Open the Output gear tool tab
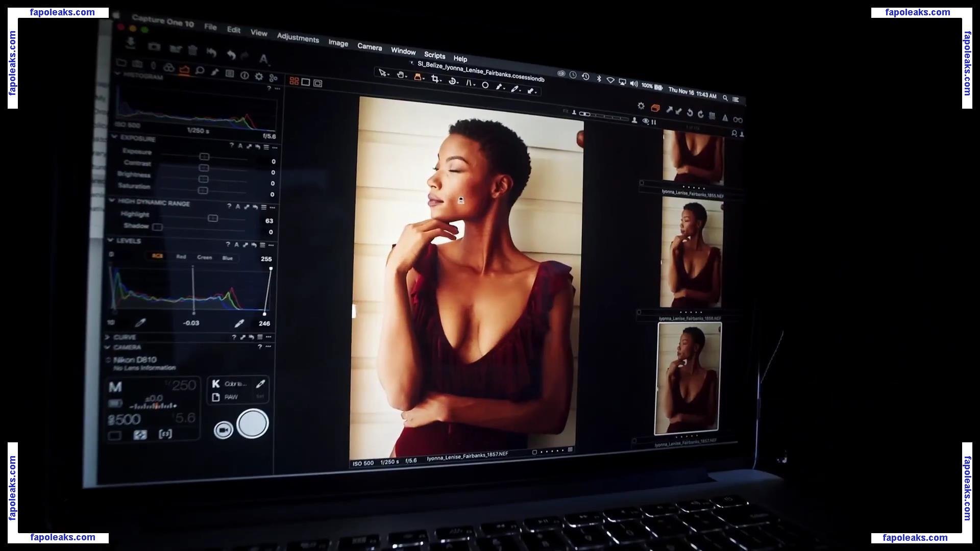 259,77
